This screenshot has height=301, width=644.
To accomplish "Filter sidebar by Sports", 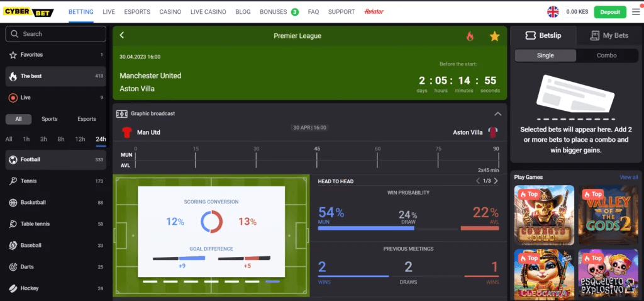I will click(49, 119).
